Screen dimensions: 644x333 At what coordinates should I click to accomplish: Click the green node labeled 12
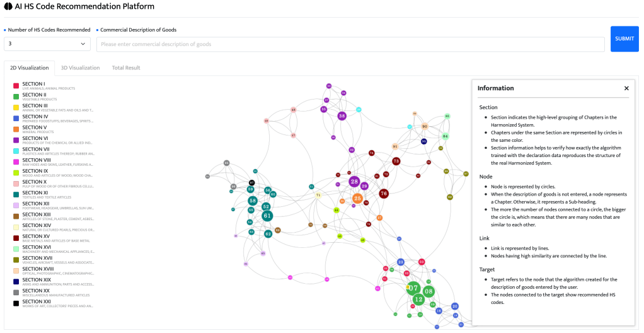418,299
